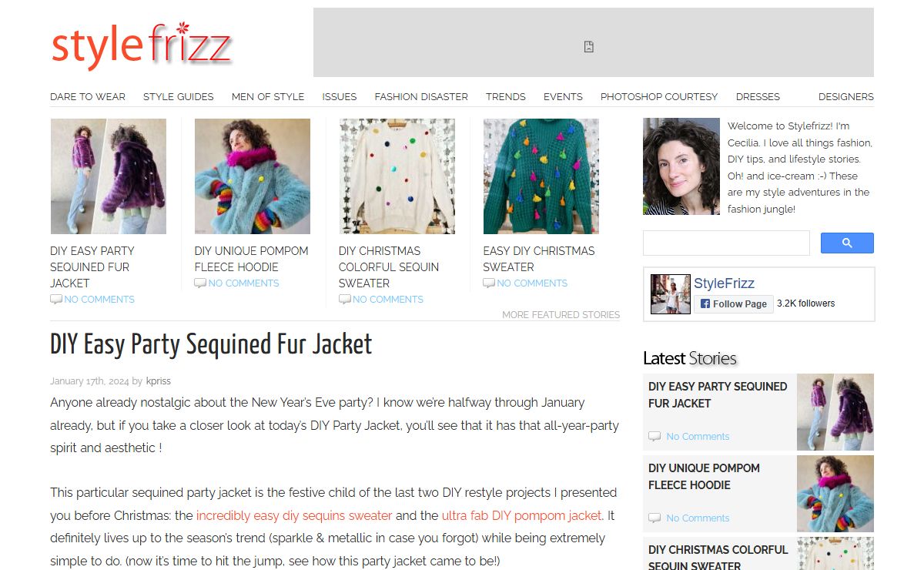This screenshot has height=570, width=924.
Task: Click the magnifier search button
Action: [847, 243]
